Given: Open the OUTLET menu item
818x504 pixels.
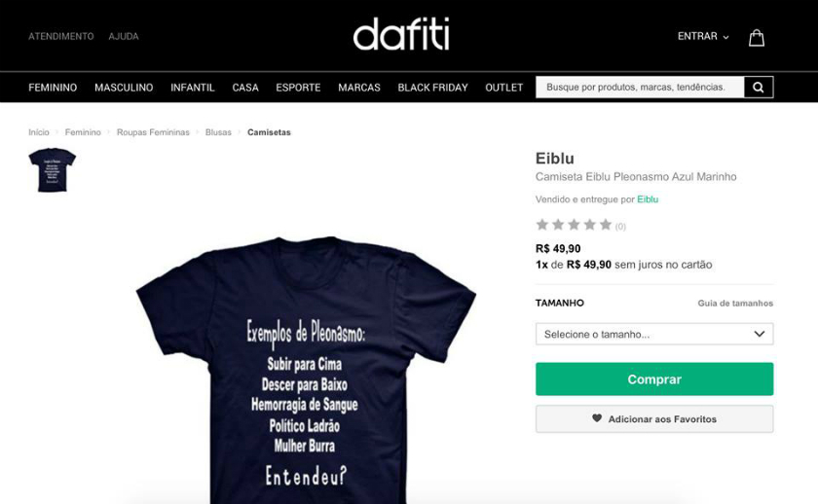Looking at the screenshot, I should pyautogui.click(x=504, y=88).
